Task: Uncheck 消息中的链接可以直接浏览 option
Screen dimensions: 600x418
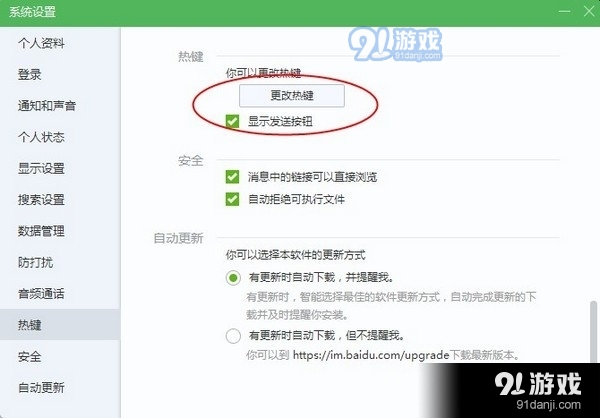Action: click(232, 177)
